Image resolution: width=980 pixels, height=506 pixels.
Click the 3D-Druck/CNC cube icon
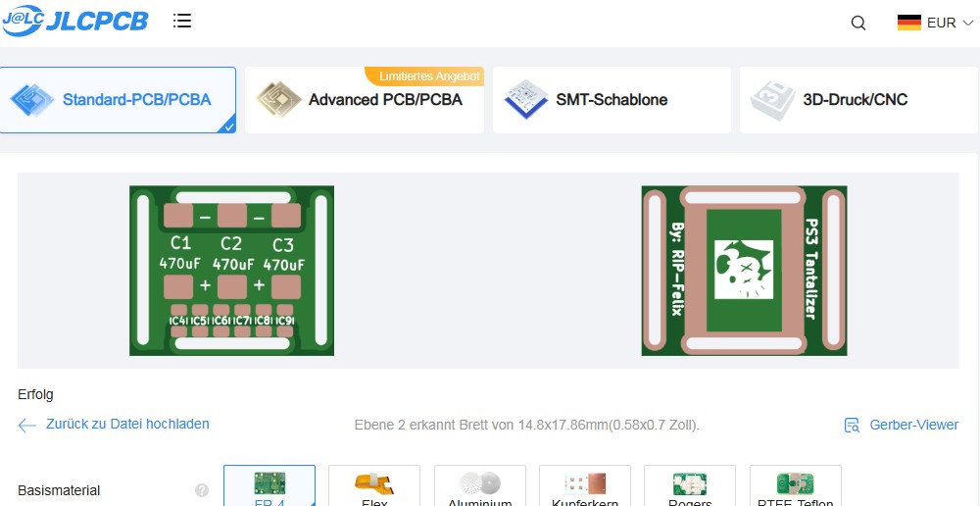[772, 100]
